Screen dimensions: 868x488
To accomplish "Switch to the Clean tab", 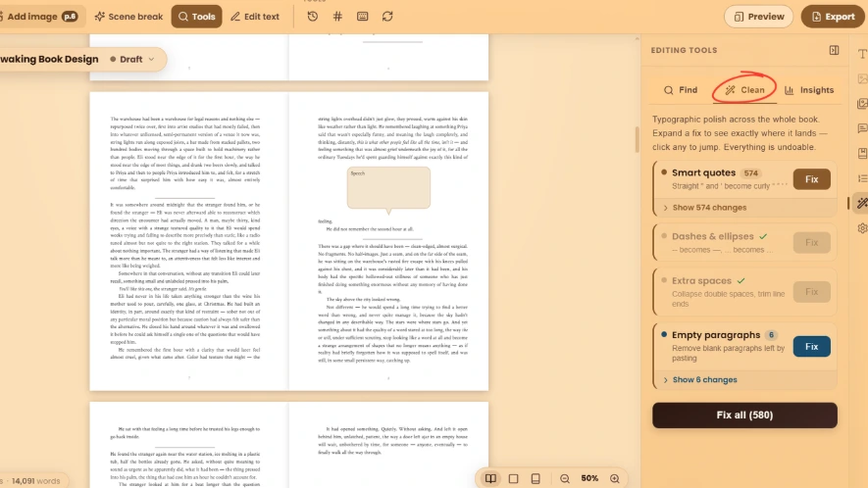I will pos(745,90).
